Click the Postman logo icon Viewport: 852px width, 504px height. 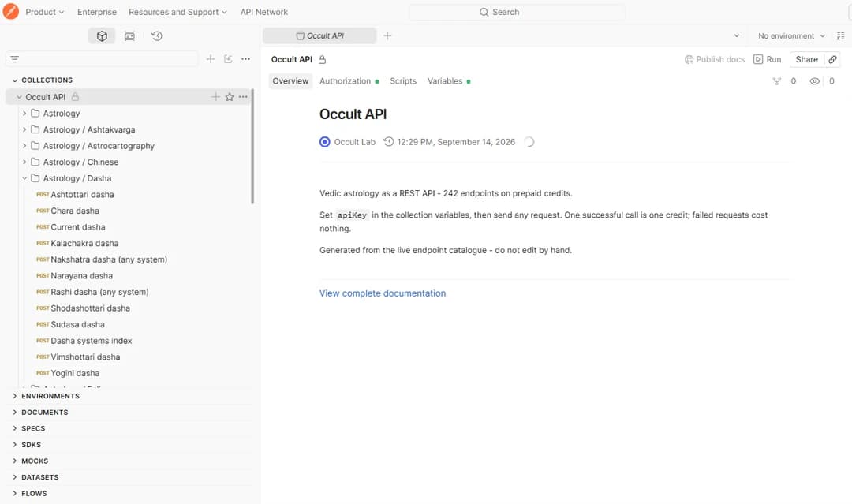[x=11, y=11]
